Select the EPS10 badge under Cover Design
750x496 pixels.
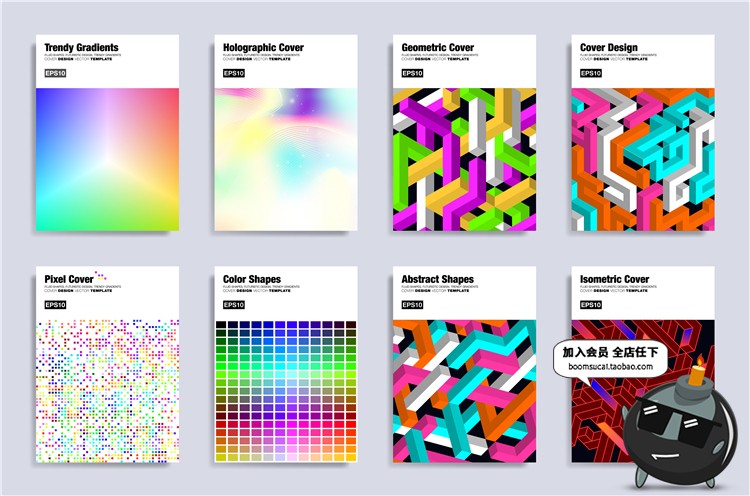pyautogui.click(x=591, y=73)
